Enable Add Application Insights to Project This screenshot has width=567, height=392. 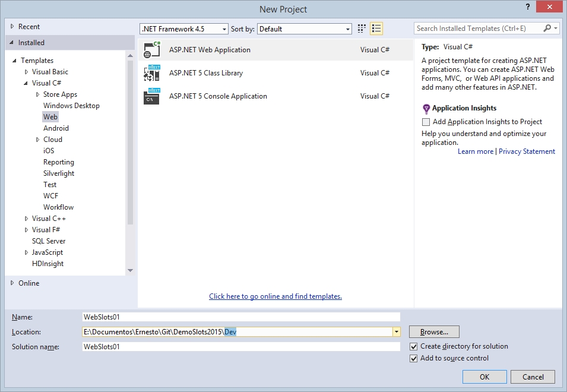pos(426,122)
